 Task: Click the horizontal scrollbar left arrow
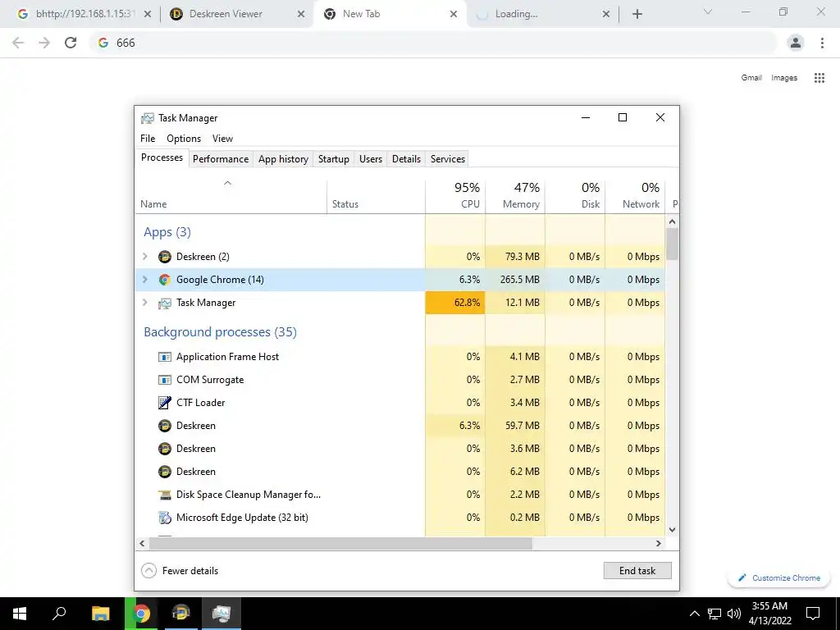(x=142, y=543)
